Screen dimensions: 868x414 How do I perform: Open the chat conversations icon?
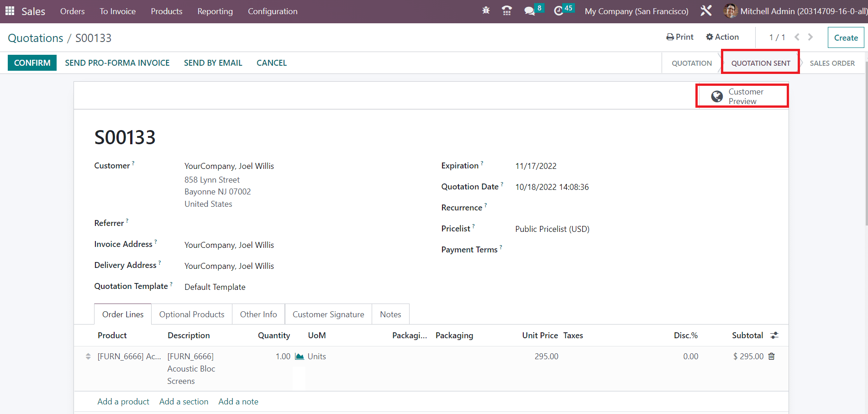click(x=530, y=11)
